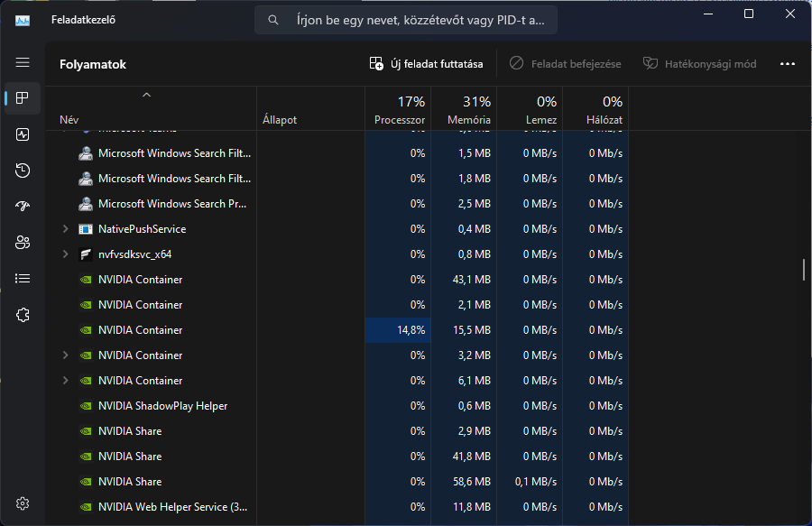Screen dimensions: 812x526
Task: Open the Details page in sidebar
Action: [23, 279]
